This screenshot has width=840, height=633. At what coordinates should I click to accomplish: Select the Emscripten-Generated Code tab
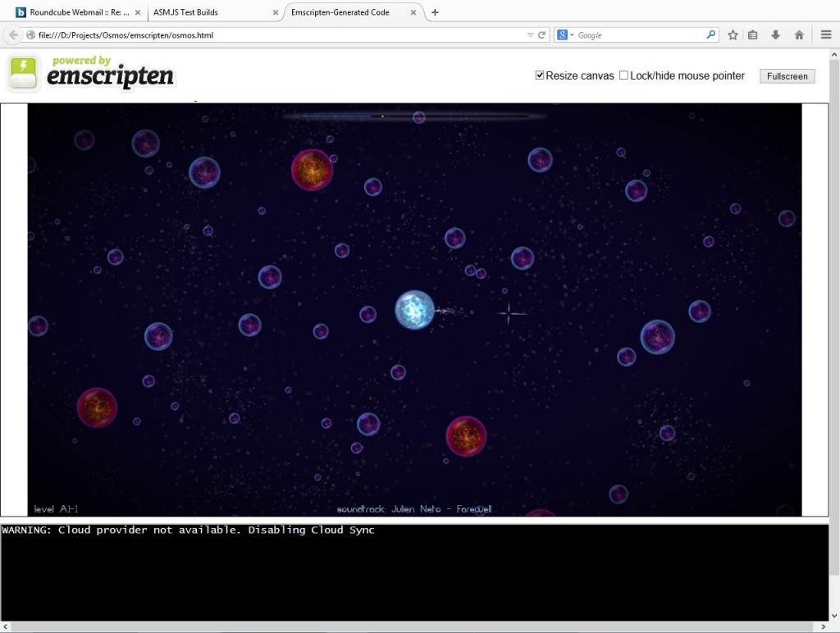pos(354,11)
